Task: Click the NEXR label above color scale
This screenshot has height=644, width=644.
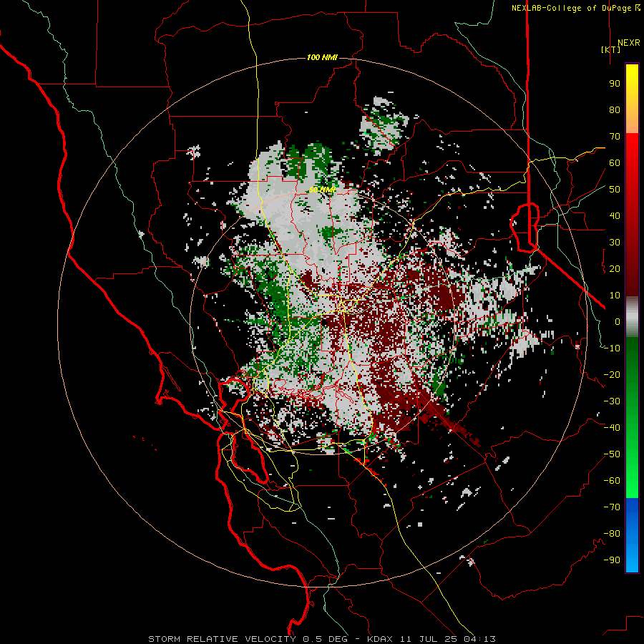Action: tap(628, 43)
